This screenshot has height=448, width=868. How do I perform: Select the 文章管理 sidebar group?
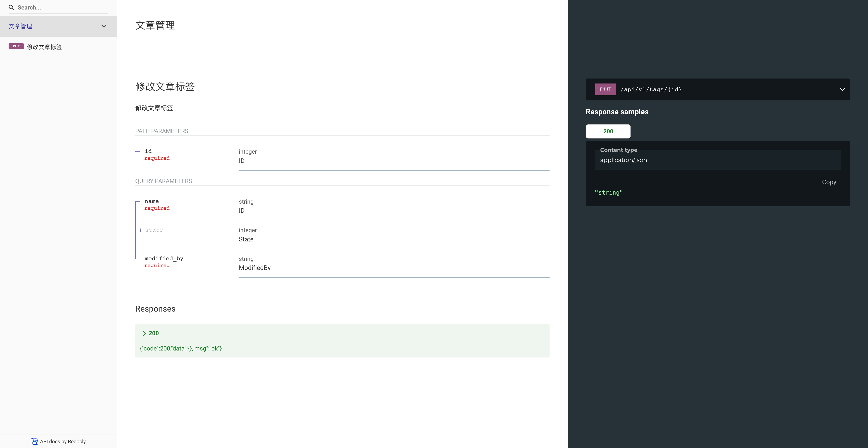pyautogui.click(x=20, y=26)
